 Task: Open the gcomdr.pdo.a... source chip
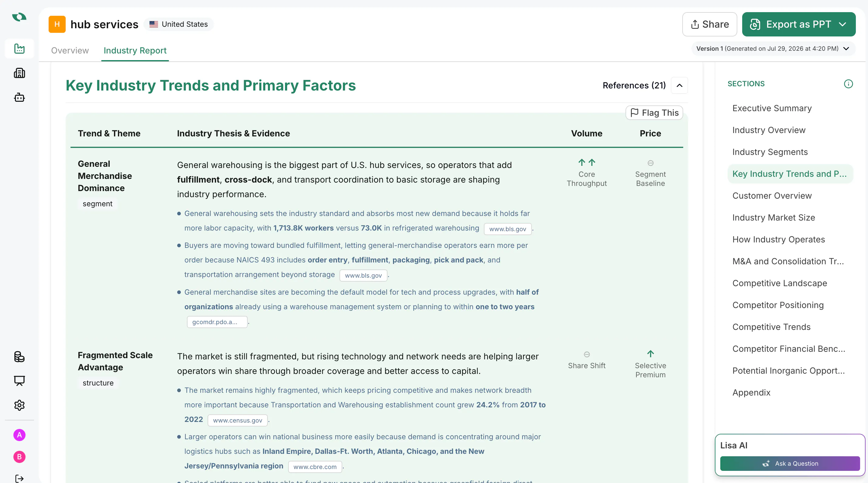pyautogui.click(x=217, y=322)
